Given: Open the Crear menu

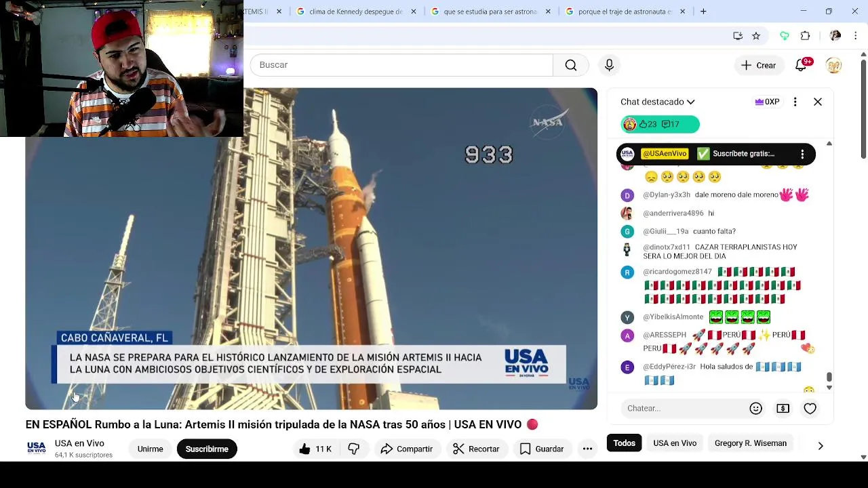Looking at the screenshot, I should coord(758,65).
